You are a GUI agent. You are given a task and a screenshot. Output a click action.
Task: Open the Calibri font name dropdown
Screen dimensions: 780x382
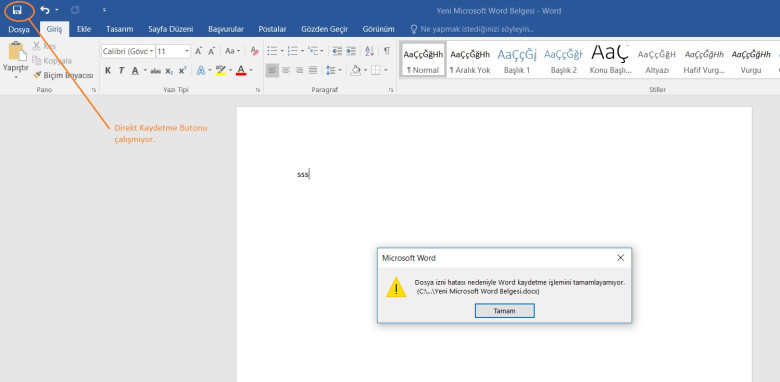coord(128,51)
